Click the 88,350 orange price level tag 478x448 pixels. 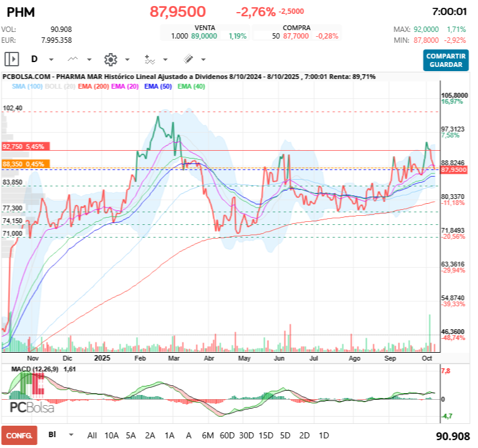tap(25, 164)
